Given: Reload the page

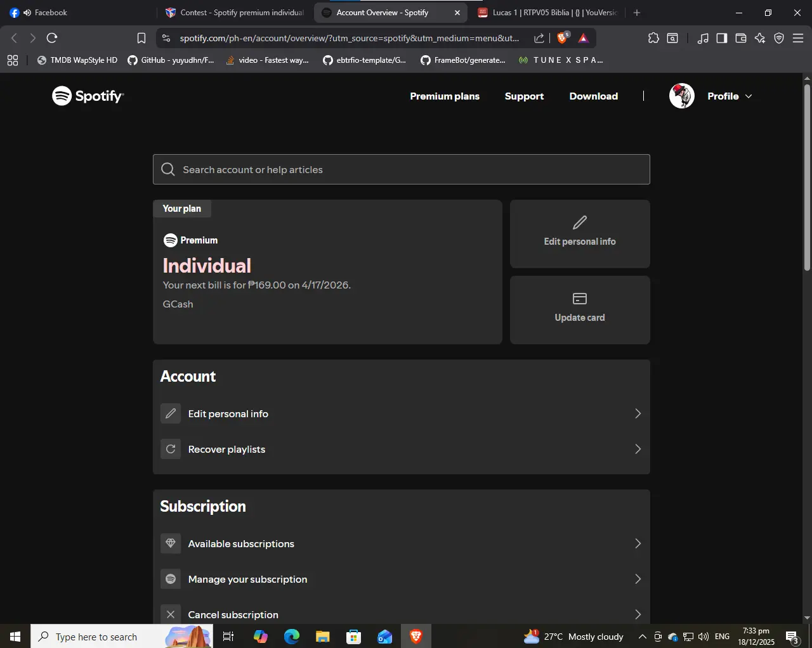Looking at the screenshot, I should pyautogui.click(x=52, y=38).
